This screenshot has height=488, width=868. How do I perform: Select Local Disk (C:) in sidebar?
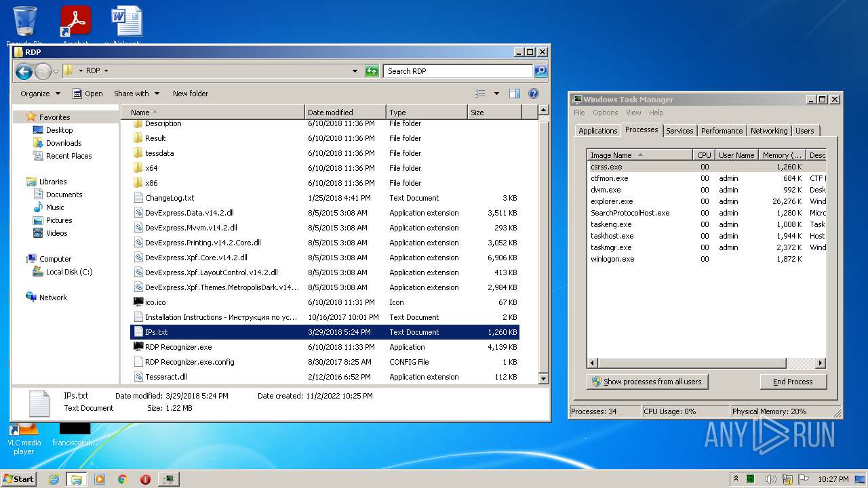[x=69, y=272]
